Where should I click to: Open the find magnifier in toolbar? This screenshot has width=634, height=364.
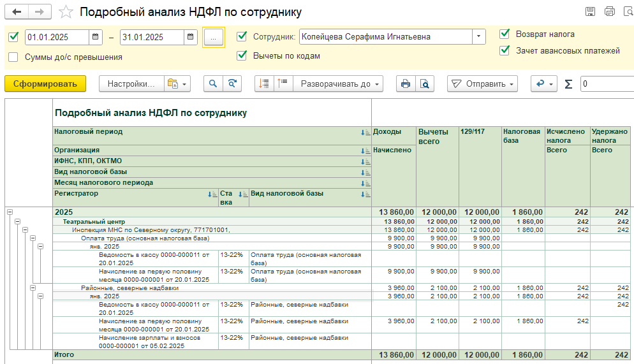pos(213,84)
